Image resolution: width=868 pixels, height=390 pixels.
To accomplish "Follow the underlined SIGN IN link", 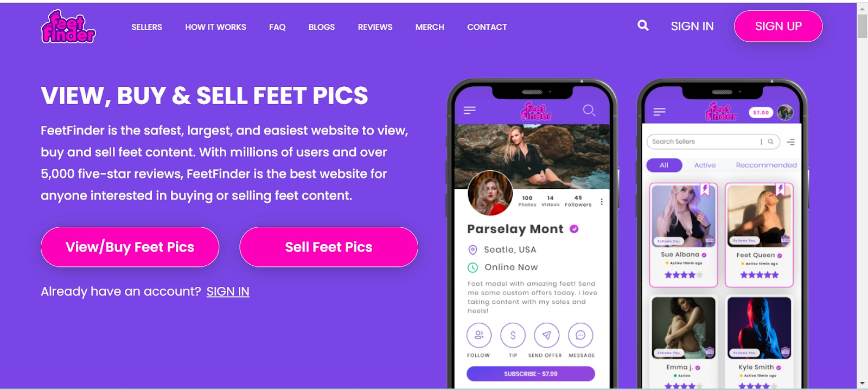I will click(228, 291).
